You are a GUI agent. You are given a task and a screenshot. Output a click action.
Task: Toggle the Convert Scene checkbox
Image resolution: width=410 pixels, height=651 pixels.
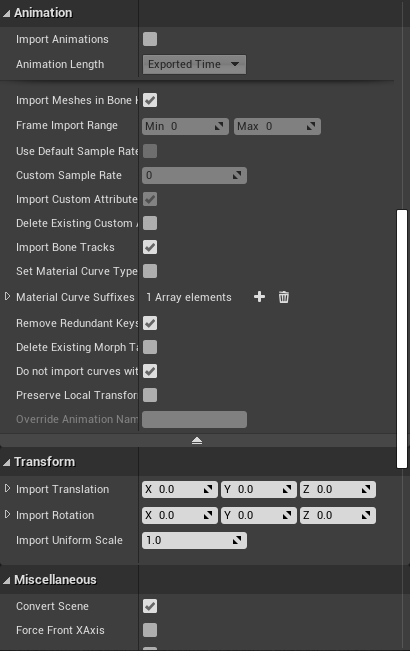150,606
